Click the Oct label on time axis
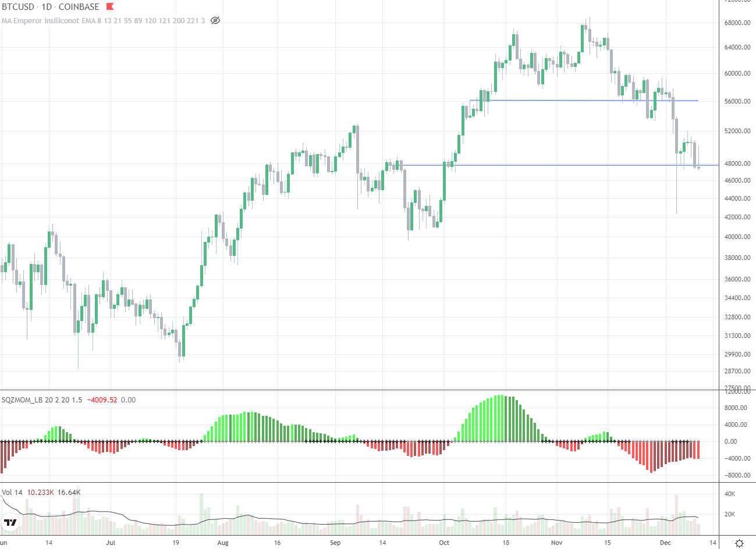The width and height of the screenshot is (756, 549). coord(444,543)
